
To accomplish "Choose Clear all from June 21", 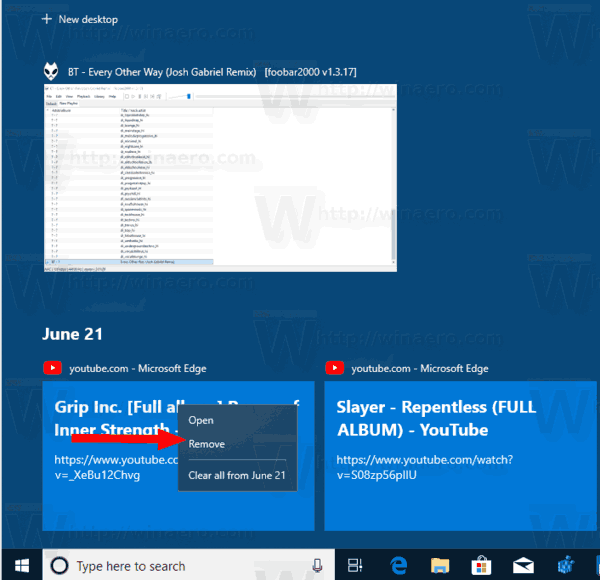I will [237, 475].
